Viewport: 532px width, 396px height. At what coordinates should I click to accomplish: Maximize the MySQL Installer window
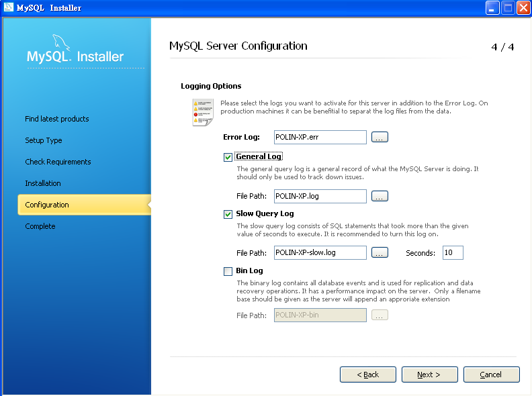pyautogui.click(x=508, y=8)
